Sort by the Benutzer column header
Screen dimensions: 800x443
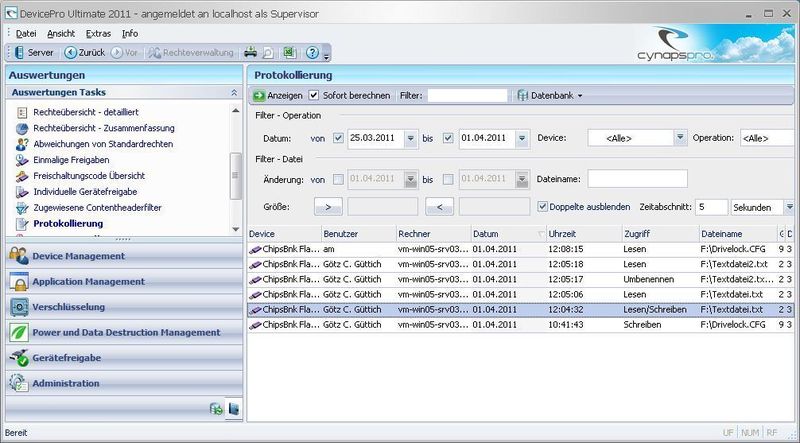point(359,234)
